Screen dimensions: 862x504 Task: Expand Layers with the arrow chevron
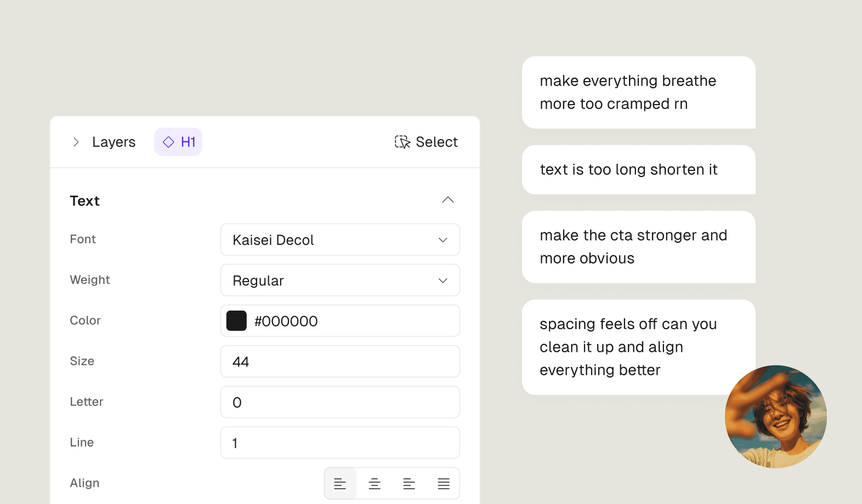[x=76, y=142]
